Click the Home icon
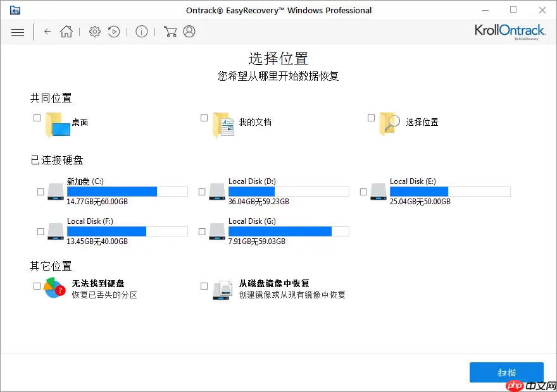 (66, 31)
